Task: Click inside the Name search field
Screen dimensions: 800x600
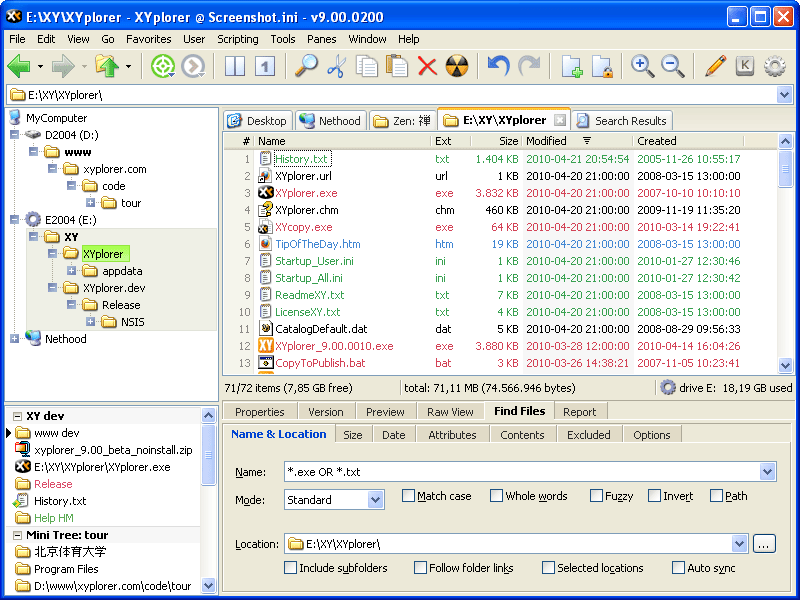Action: pos(521,472)
